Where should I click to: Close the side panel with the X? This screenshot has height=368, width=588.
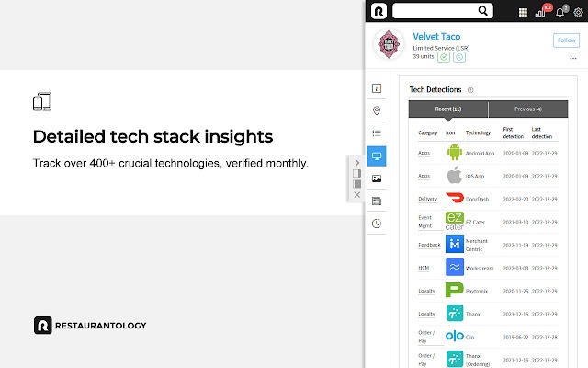(x=357, y=195)
